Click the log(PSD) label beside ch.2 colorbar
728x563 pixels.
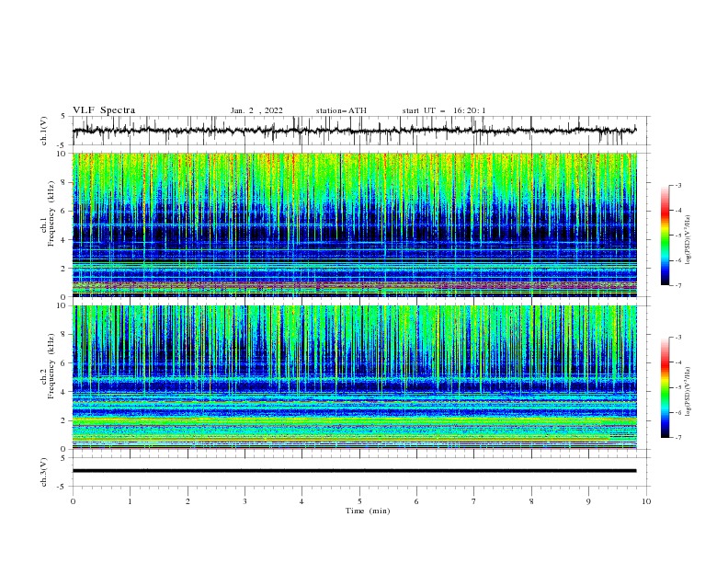click(x=688, y=392)
